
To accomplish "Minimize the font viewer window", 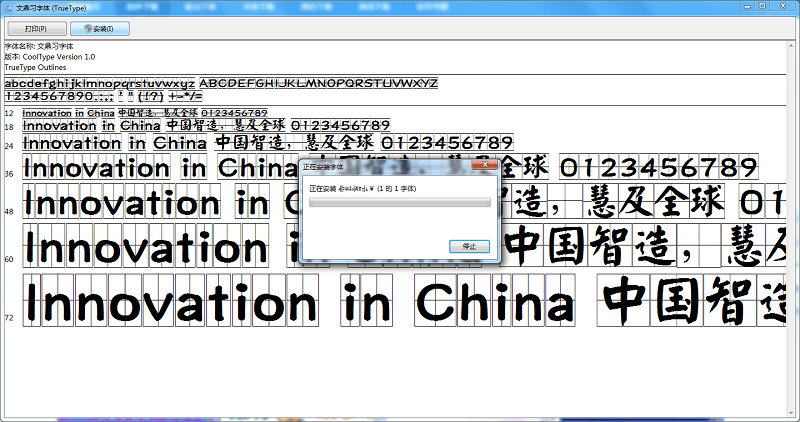I will [747, 6].
